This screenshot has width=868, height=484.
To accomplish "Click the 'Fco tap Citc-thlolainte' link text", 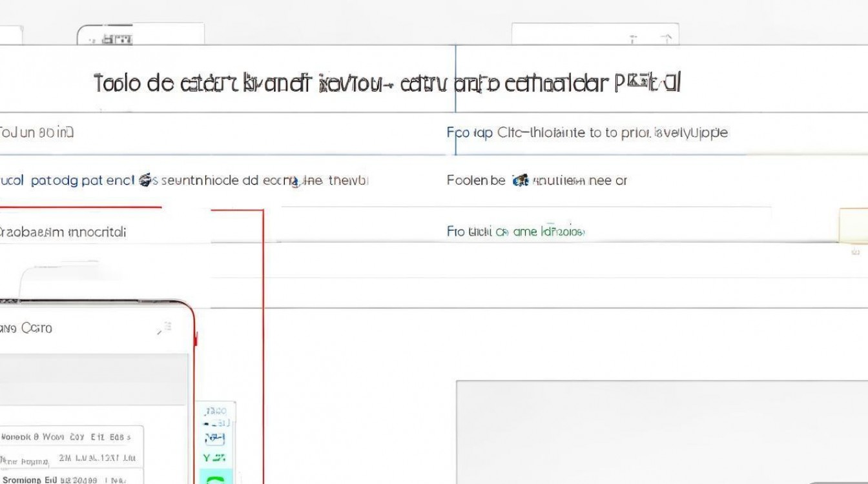I will pos(586,133).
